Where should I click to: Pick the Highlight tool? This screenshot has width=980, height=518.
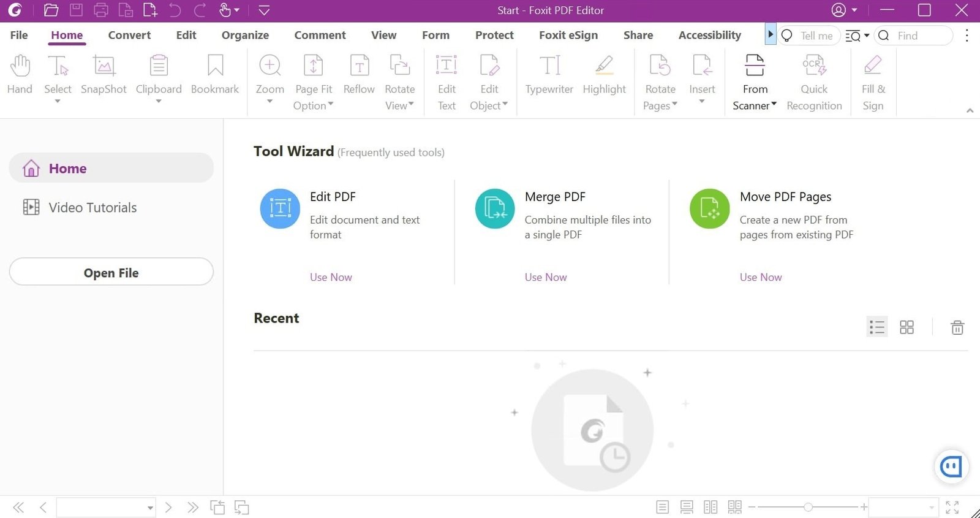(605, 75)
